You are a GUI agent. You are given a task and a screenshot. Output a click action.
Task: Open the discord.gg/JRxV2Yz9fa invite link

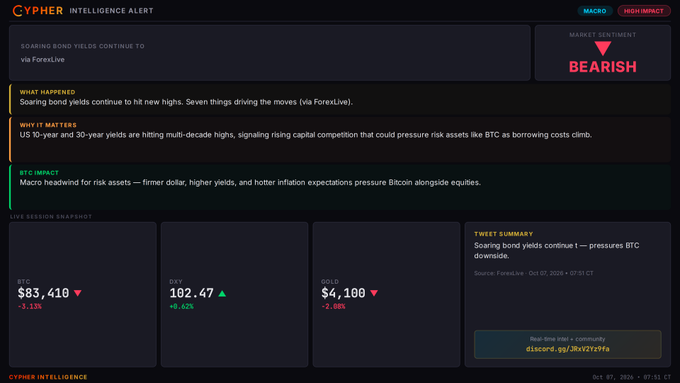pos(567,349)
